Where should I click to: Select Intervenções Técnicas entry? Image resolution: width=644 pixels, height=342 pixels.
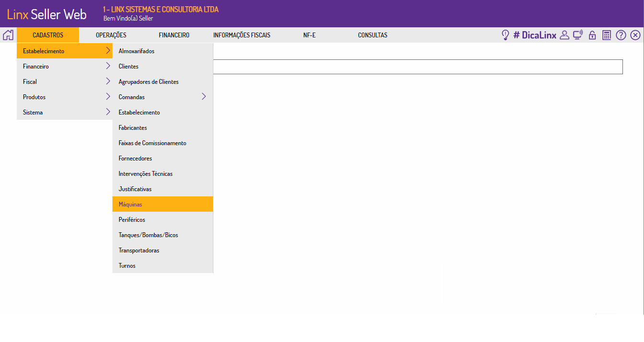(x=163, y=173)
